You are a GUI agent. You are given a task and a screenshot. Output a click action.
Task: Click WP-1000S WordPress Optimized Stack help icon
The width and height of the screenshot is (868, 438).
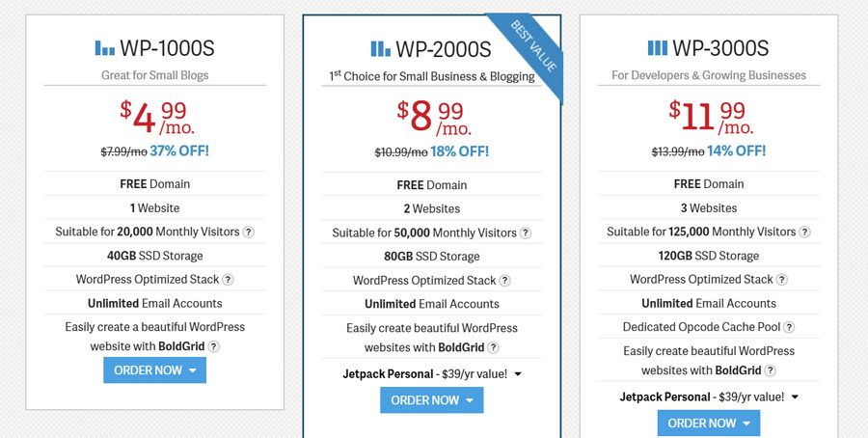pos(229,280)
